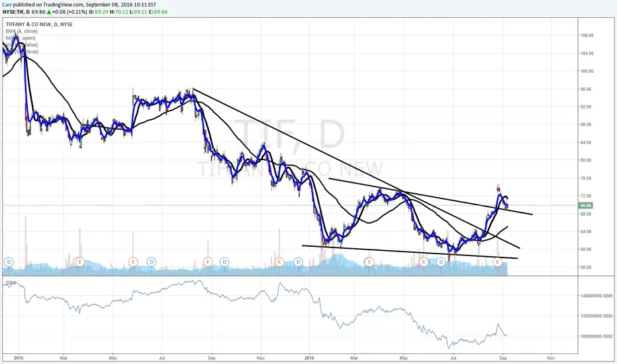
Task: Open the dividend D marker from September 2015
Action: tap(224, 261)
